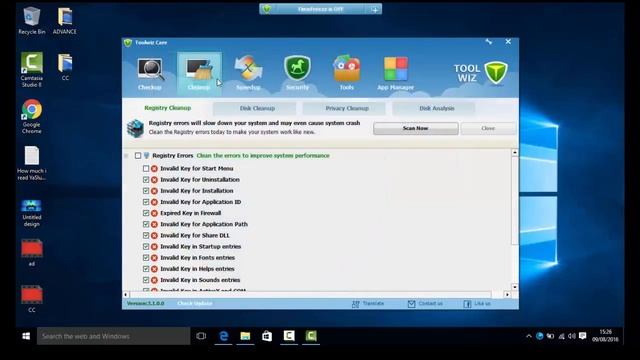The height and width of the screenshot is (360, 640).
Task: Click the Translate link
Action: (x=373, y=303)
